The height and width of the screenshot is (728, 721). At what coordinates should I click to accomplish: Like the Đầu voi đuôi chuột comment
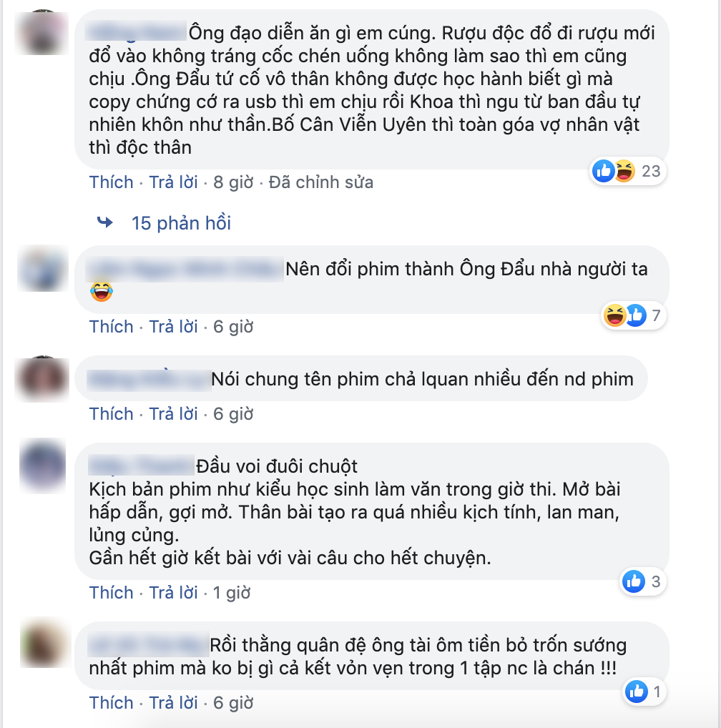point(111,593)
